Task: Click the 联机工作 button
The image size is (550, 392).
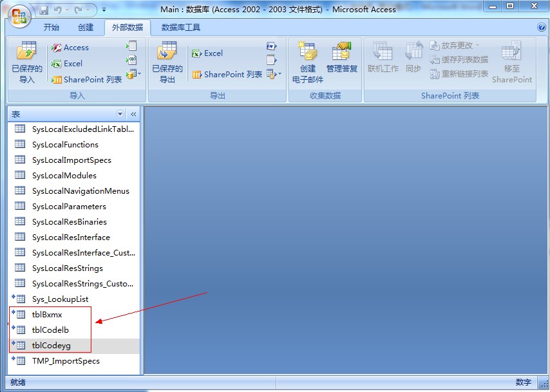Action: tap(383, 57)
